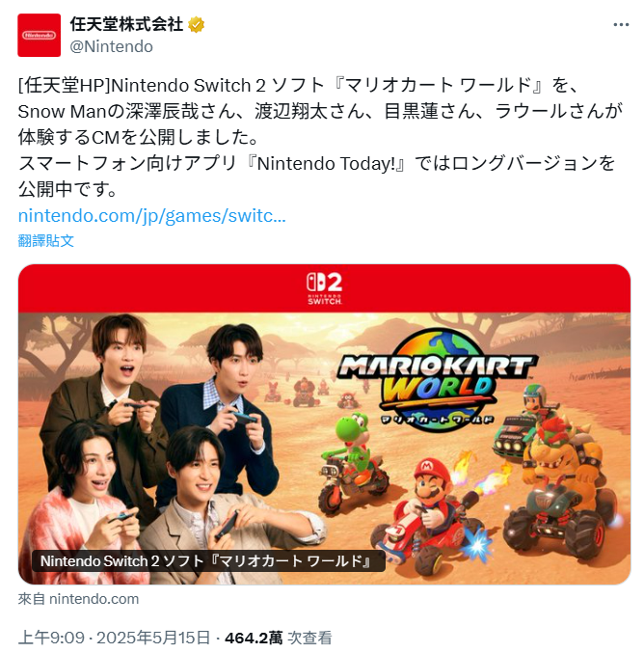Screen dimensions: 644x653
Task: Visit the @Nintendo handle
Action: (x=111, y=46)
